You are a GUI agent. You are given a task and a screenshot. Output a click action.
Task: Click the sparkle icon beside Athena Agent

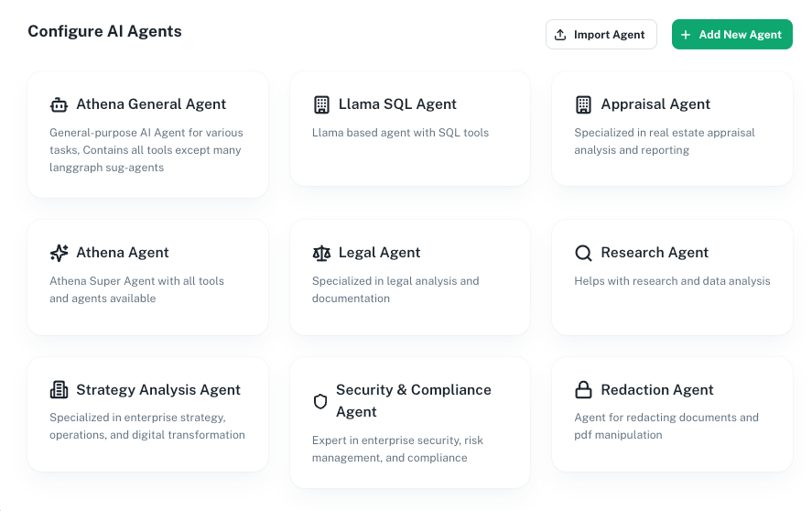point(59,253)
